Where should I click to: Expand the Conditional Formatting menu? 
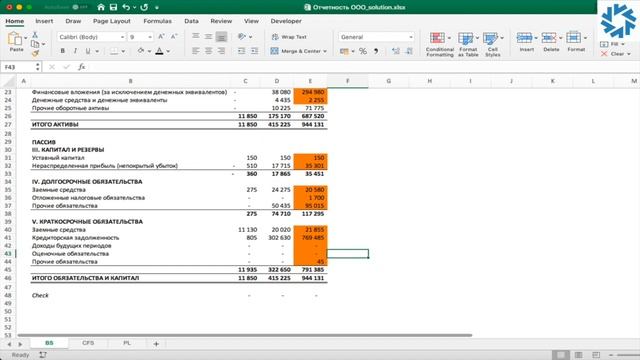coord(440,44)
